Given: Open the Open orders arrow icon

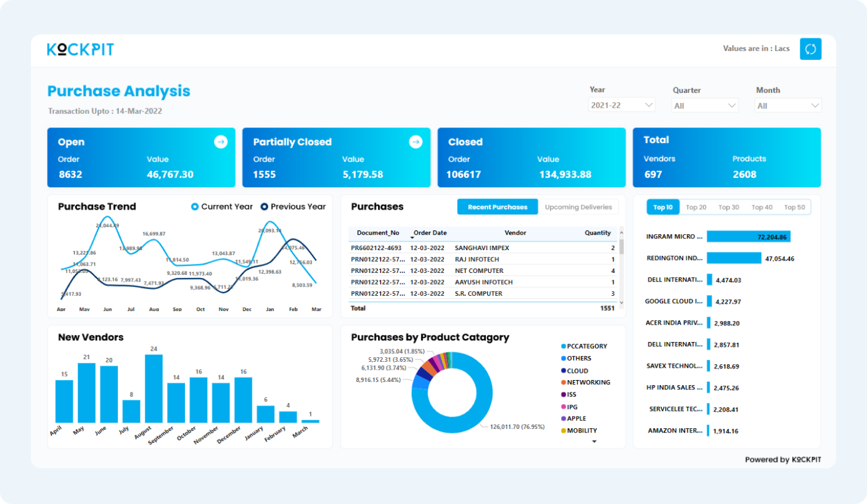Looking at the screenshot, I should [x=221, y=142].
